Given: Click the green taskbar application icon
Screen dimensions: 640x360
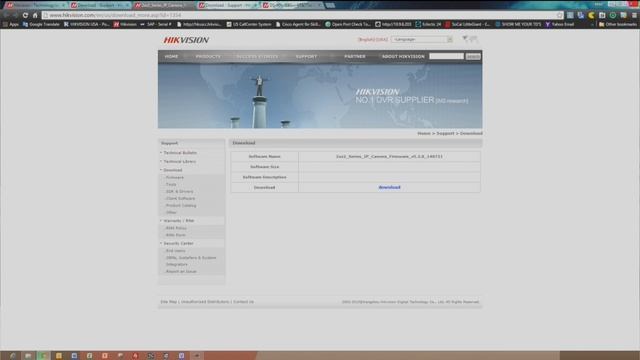Looking at the screenshot, I should coord(43,356).
